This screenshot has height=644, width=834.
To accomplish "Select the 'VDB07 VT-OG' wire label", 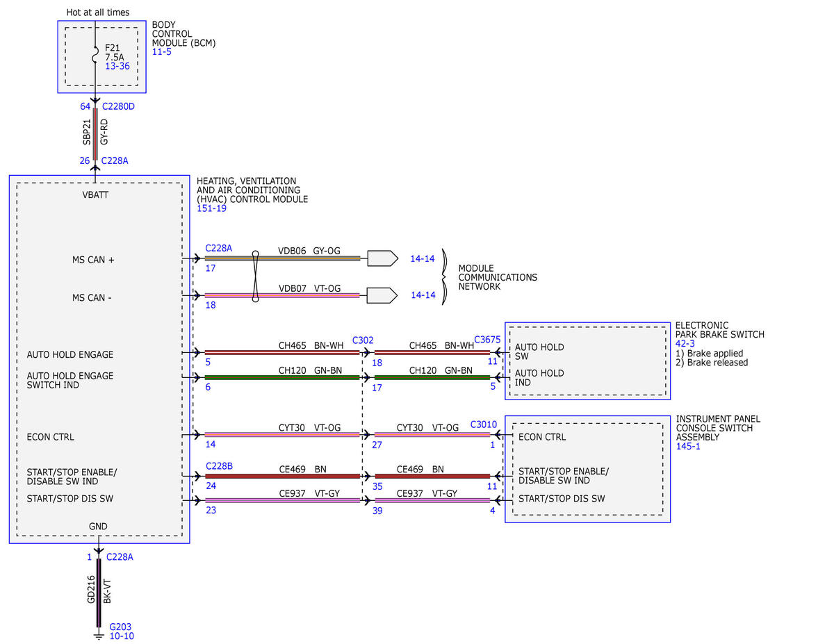I will tap(309, 288).
